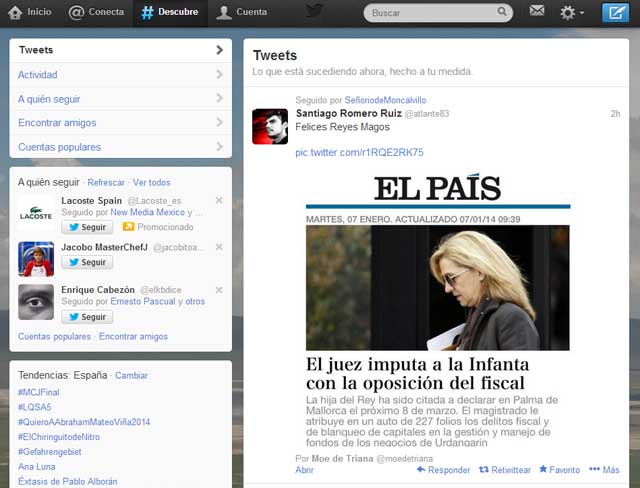The width and height of the screenshot is (640, 488).
Task: Select Tweets in the sidebar menu
Action: pyautogui.click(x=120, y=50)
